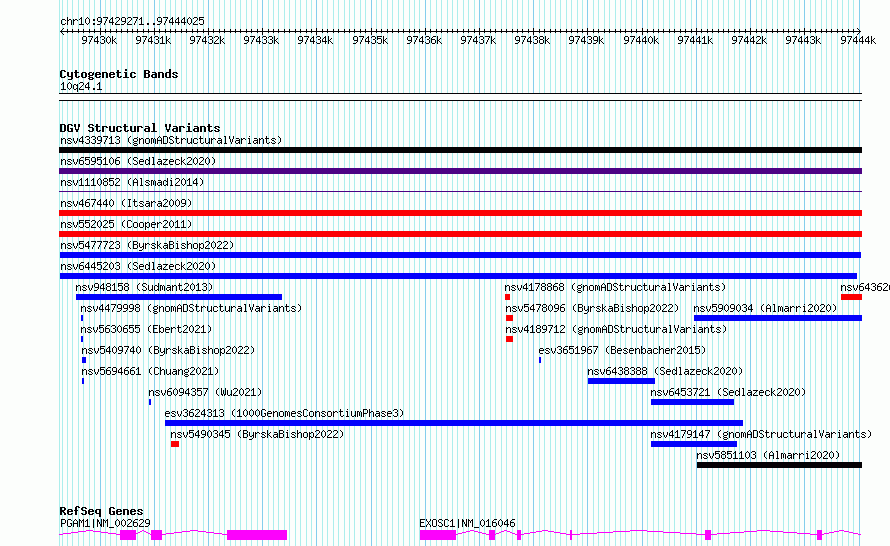Image resolution: width=890 pixels, height=546 pixels.
Task: Click the 10q24.1 cytogenetic band label
Action: point(81,86)
